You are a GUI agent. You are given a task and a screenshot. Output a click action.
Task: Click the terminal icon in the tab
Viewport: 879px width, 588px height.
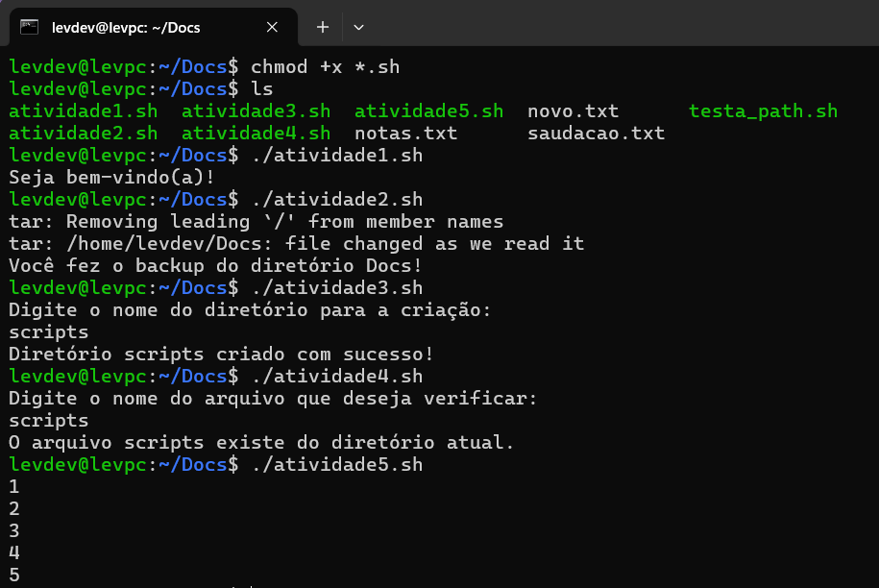pyautogui.click(x=29, y=27)
